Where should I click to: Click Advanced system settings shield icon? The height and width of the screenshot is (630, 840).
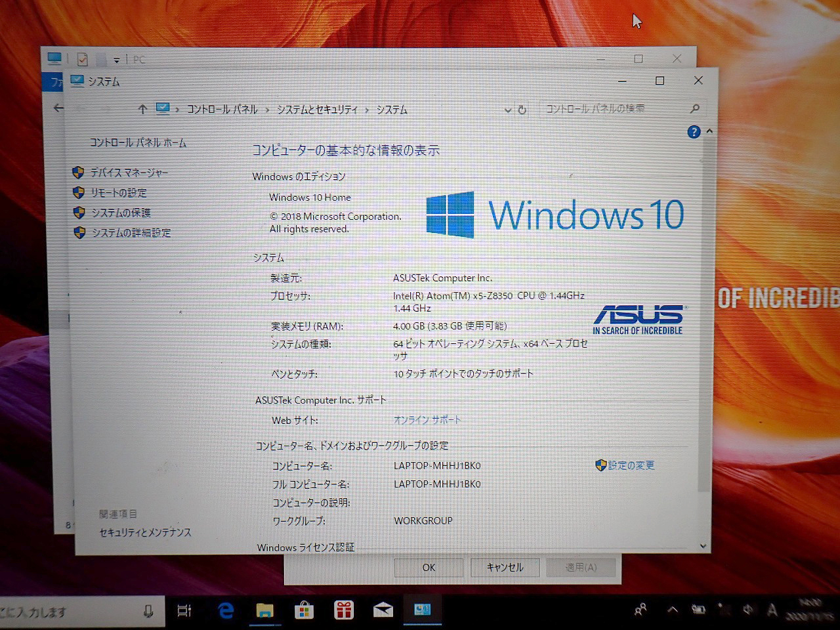click(x=79, y=233)
